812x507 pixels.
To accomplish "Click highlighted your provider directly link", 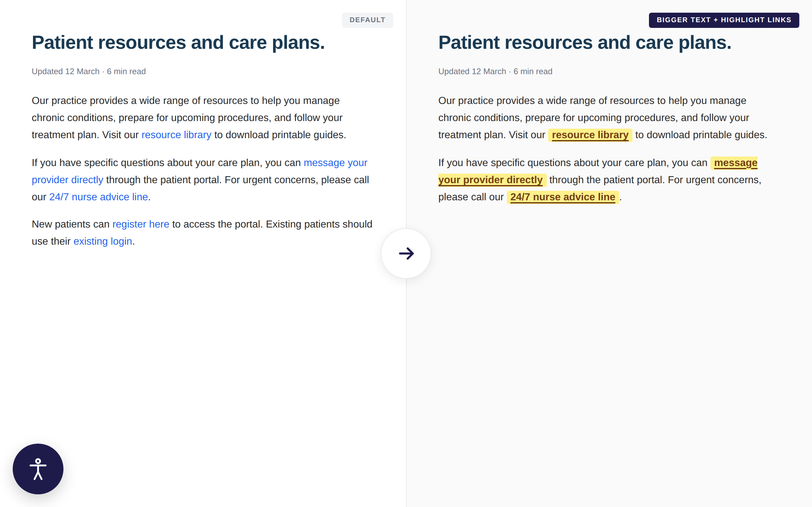I will click(492, 180).
